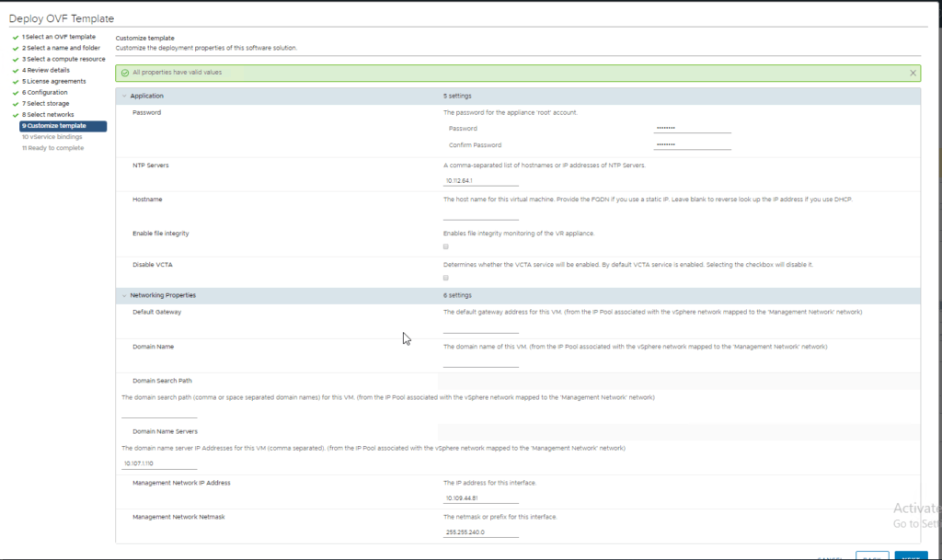Click the green success icon in validation banner
942x560 pixels.
tap(125, 73)
